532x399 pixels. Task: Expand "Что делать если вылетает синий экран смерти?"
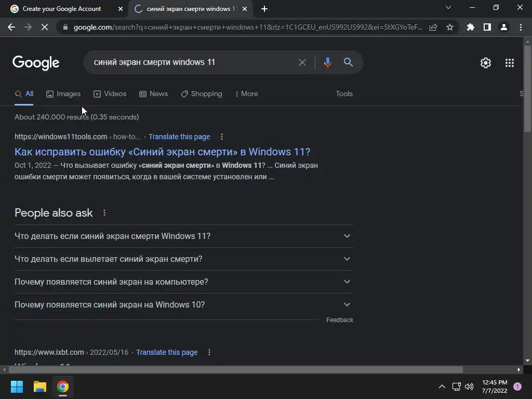coord(184,259)
